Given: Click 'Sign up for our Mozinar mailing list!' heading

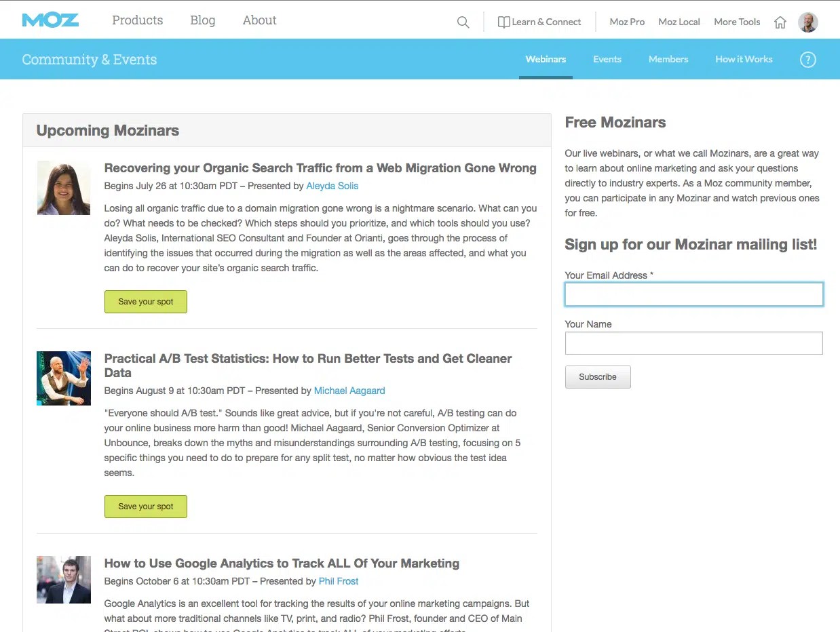Looking at the screenshot, I should click(691, 245).
